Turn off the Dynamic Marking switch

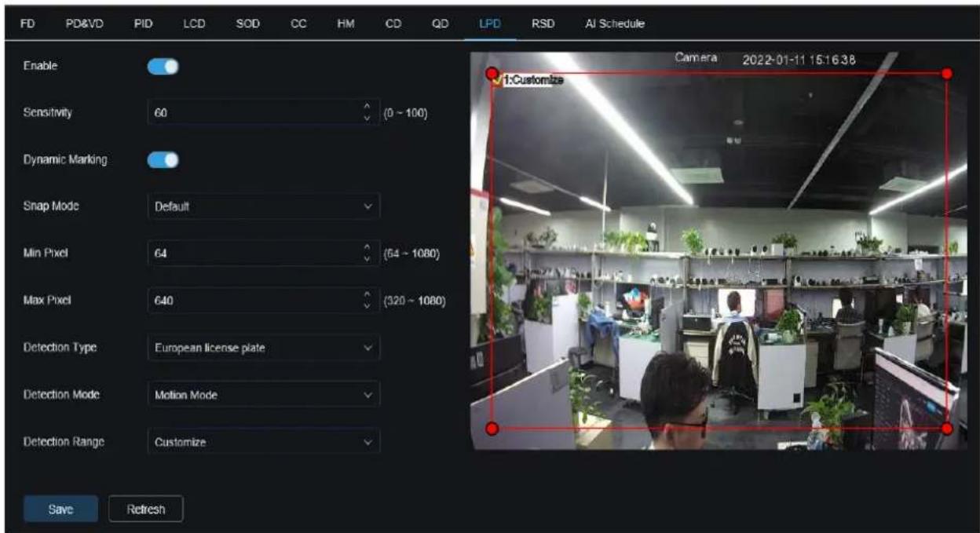click(x=163, y=160)
